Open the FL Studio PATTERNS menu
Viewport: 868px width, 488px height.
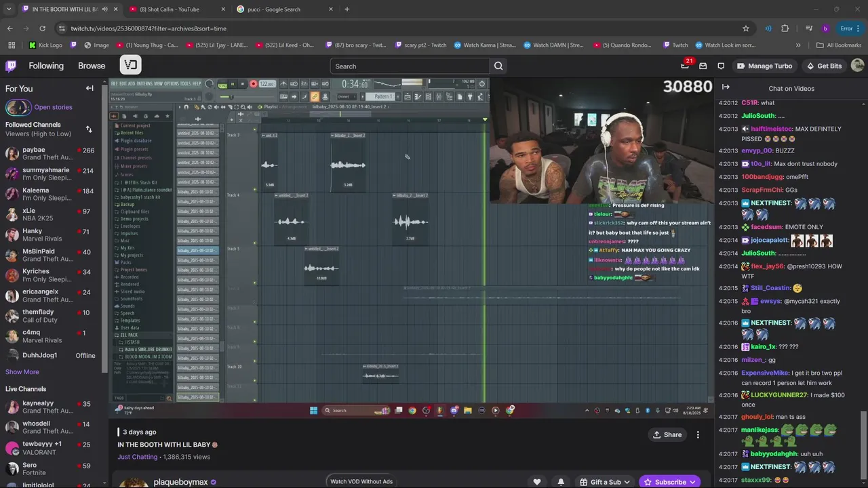145,83
